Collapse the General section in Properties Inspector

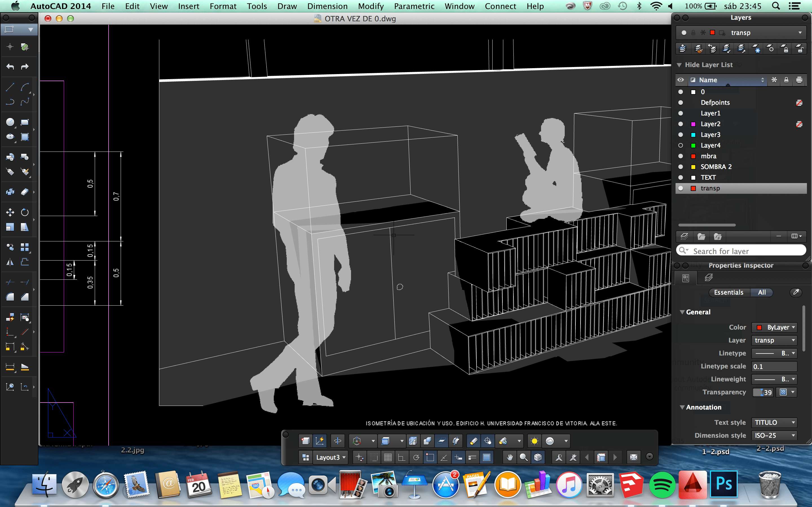pyautogui.click(x=683, y=312)
